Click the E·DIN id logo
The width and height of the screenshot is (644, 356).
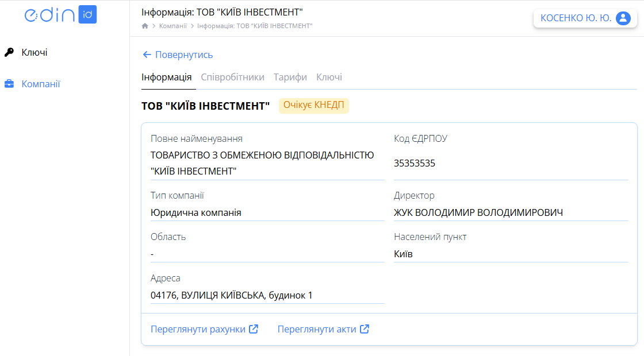click(59, 14)
